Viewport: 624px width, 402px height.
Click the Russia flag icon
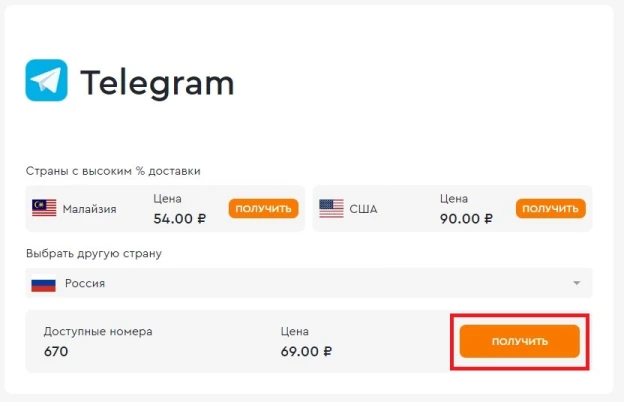pos(43,284)
